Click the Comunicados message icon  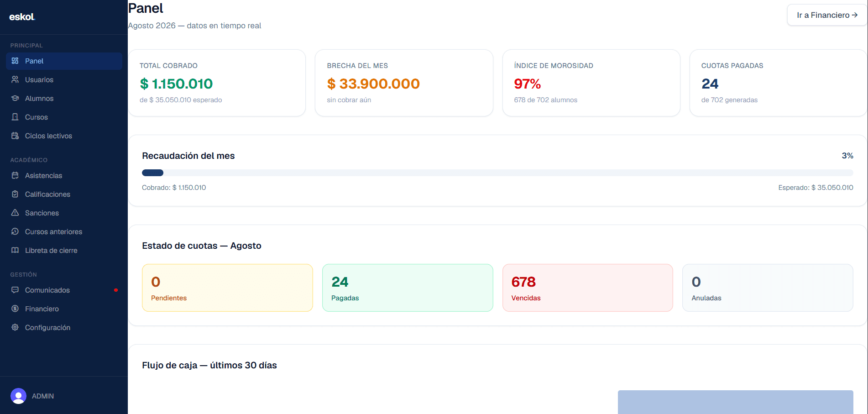click(15, 290)
